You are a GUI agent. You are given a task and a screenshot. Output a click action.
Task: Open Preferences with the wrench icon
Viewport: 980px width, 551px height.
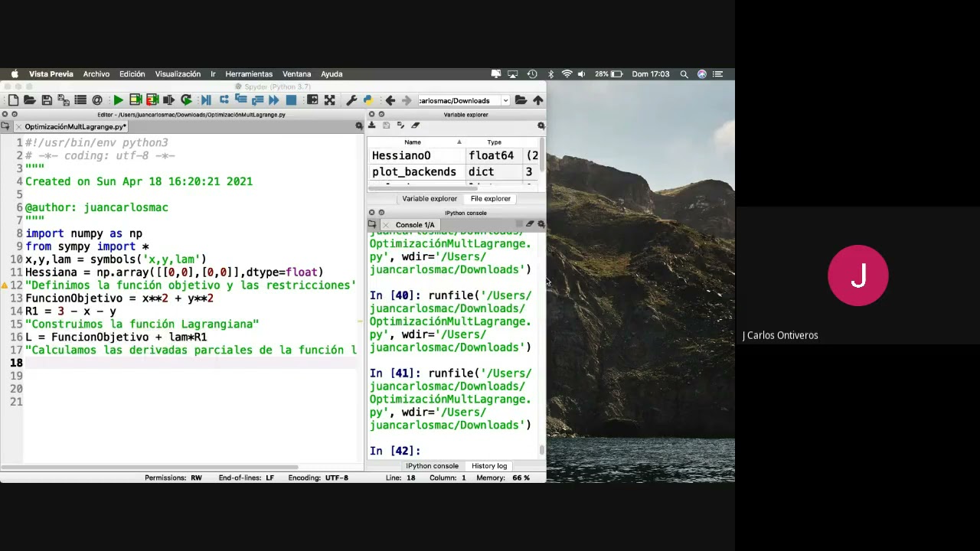(351, 100)
